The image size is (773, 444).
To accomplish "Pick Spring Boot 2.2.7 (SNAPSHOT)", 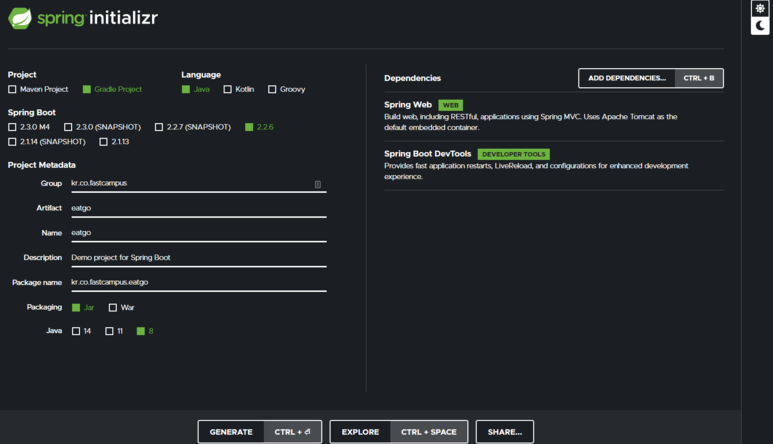I will 159,128.
